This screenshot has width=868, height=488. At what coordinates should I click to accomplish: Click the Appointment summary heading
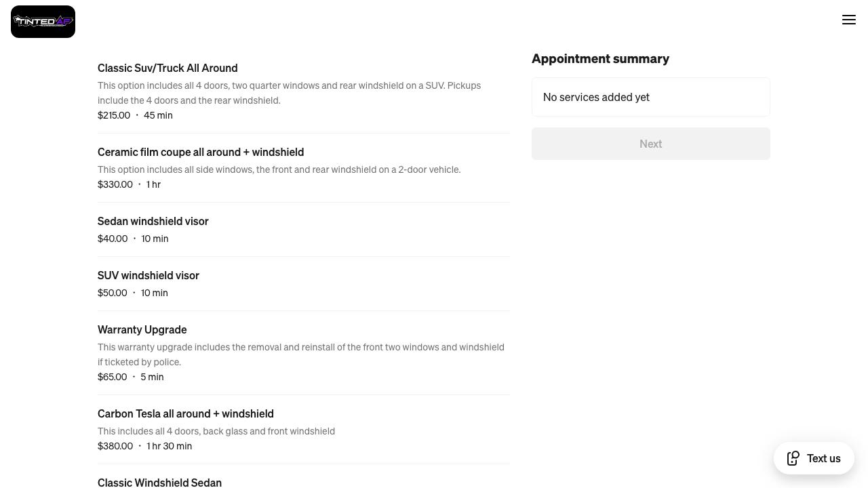601,59
